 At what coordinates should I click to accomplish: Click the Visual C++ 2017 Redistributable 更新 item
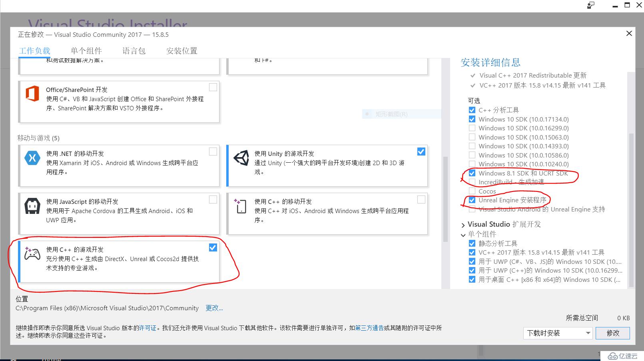click(x=533, y=75)
